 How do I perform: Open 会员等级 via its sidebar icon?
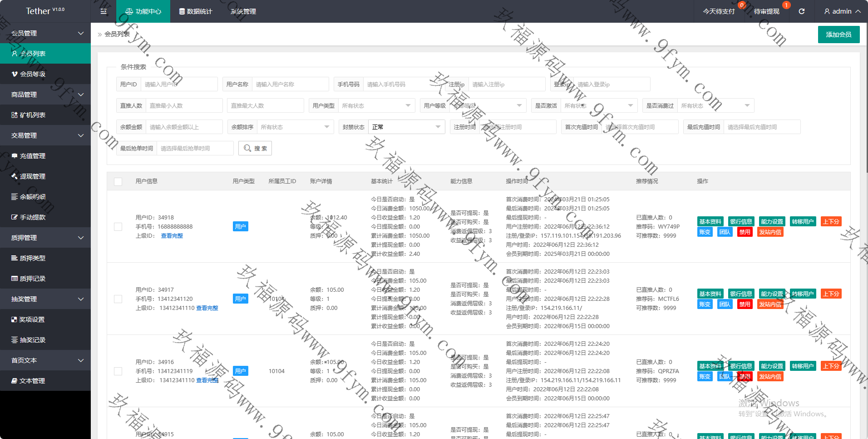[x=15, y=74]
